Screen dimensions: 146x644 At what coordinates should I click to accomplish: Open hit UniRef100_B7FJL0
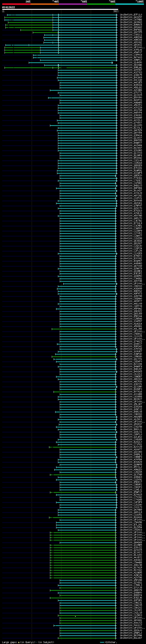[x=131, y=15]
